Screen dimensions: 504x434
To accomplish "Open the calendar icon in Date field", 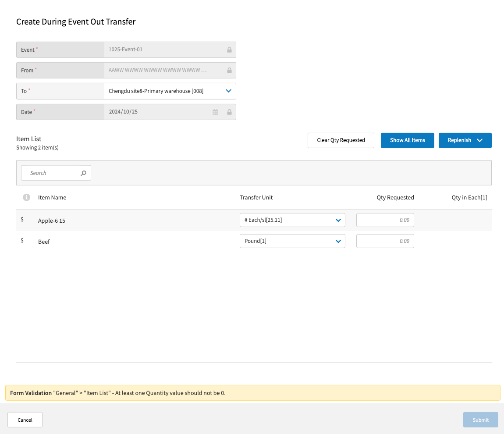I will point(215,112).
